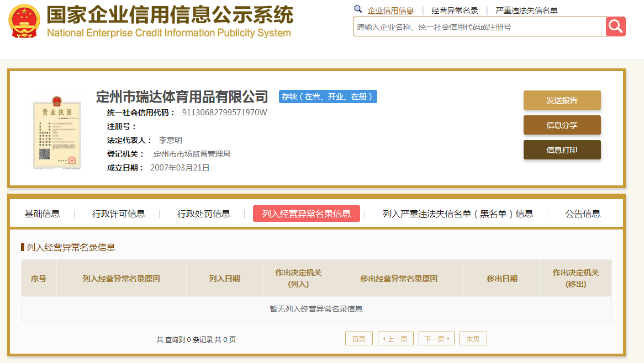Screen dimensions: 644x363
Task: Click the 作出决定机关(列入) column header
Action: click(x=299, y=279)
